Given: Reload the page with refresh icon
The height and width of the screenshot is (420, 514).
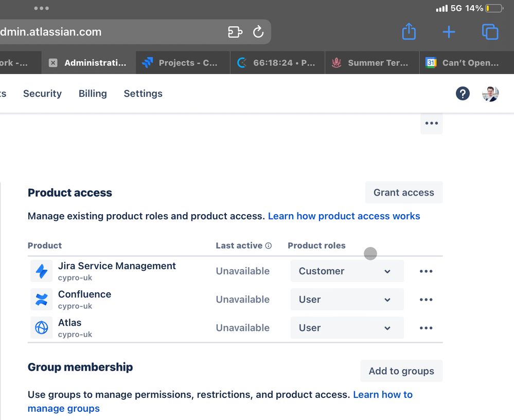Looking at the screenshot, I should tap(258, 32).
